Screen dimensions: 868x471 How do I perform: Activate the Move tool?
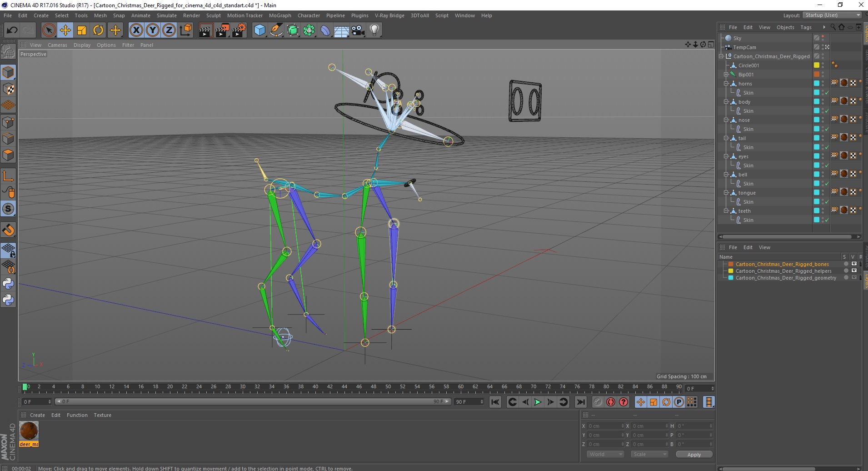65,30
